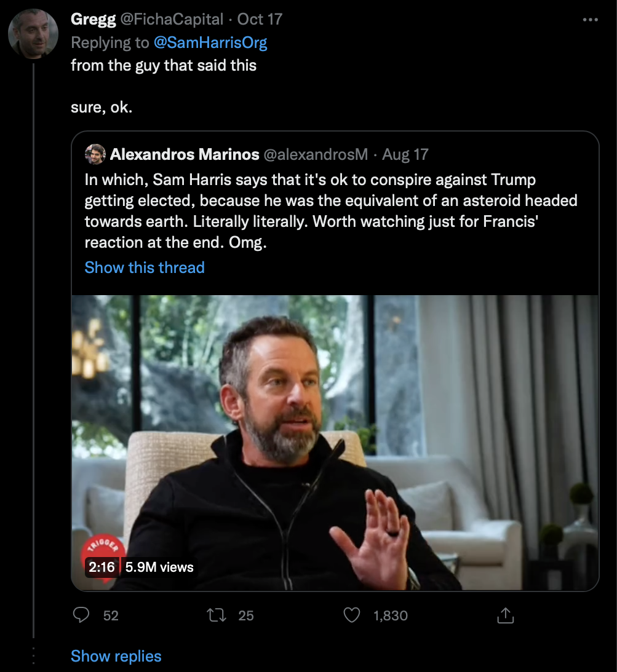Screen dimensions: 617x672
Task: Like the tweet with the heart icon
Action: (x=351, y=615)
